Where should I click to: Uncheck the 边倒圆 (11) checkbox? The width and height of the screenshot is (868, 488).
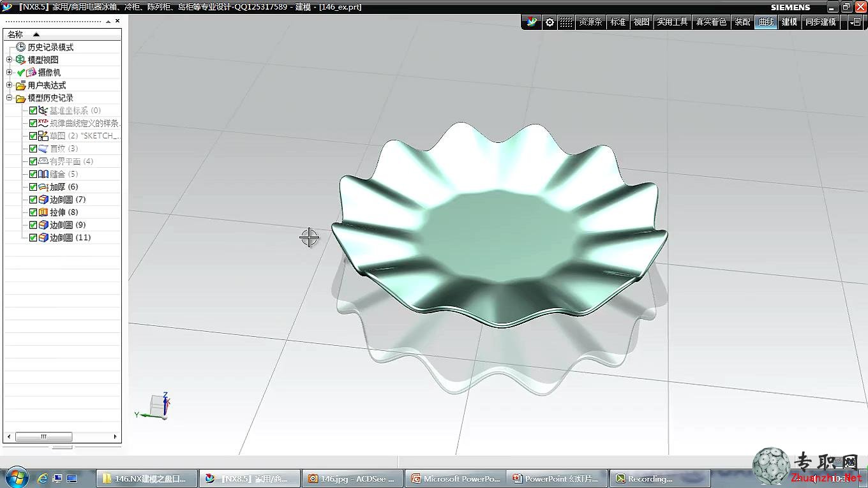(x=33, y=238)
